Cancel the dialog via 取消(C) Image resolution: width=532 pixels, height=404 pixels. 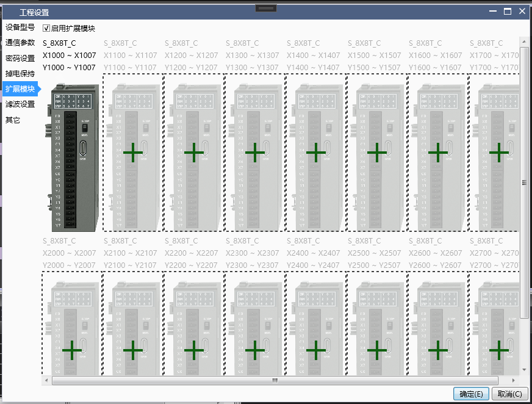click(509, 394)
